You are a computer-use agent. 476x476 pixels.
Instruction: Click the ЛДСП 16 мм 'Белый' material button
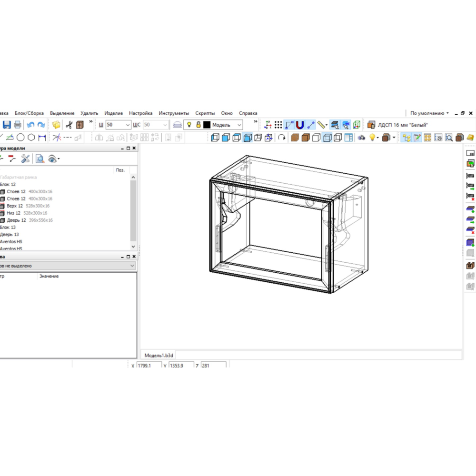(398, 125)
